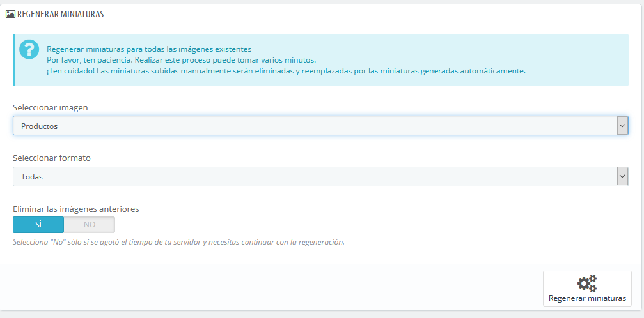Viewport: 644px width, 318px height.
Task: Click the picture icon beside Regenerar Miniaturas
Action: pos(10,14)
